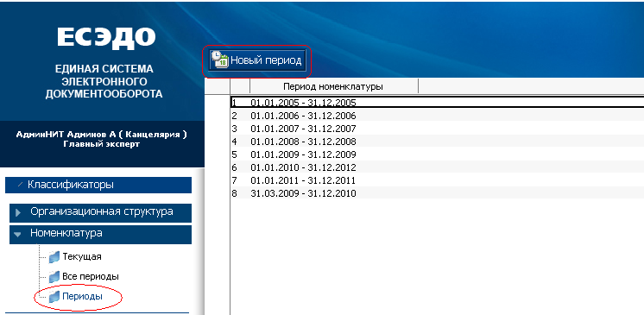Open the Классификаторы panel header

pyautogui.click(x=98, y=185)
